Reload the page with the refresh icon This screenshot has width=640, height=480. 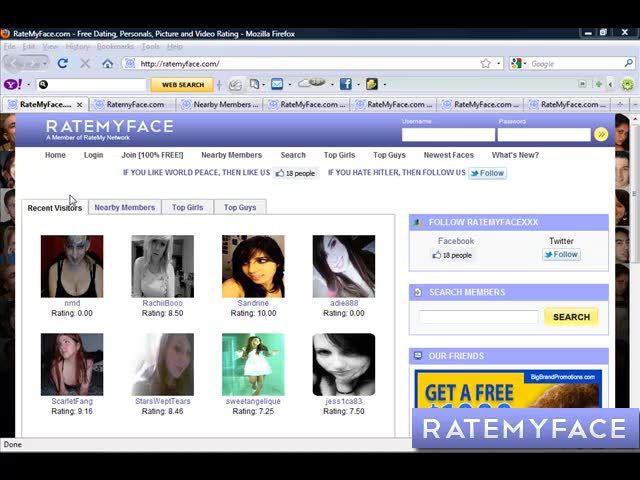pyautogui.click(x=62, y=63)
